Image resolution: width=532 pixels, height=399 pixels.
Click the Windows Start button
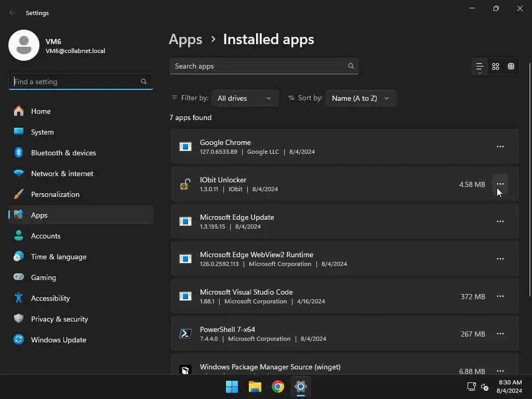click(x=232, y=387)
